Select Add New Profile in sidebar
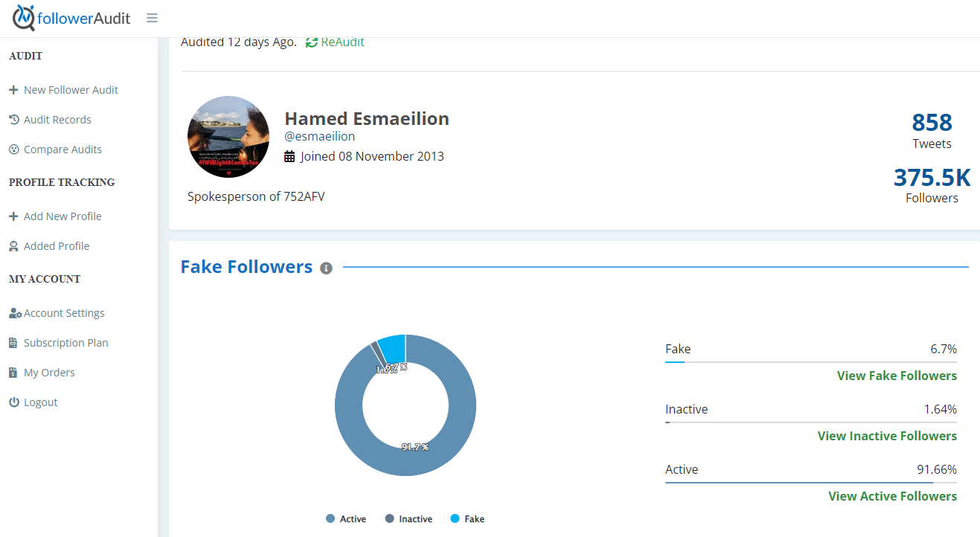The height and width of the screenshot is (537, 980). (x=63, y=216)
